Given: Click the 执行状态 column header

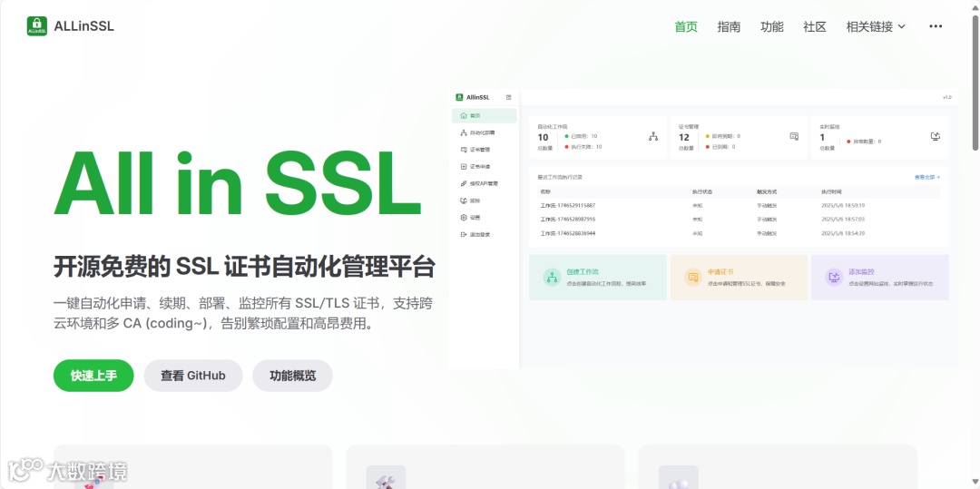Looking at the screenshot, I should pos(701,191).
